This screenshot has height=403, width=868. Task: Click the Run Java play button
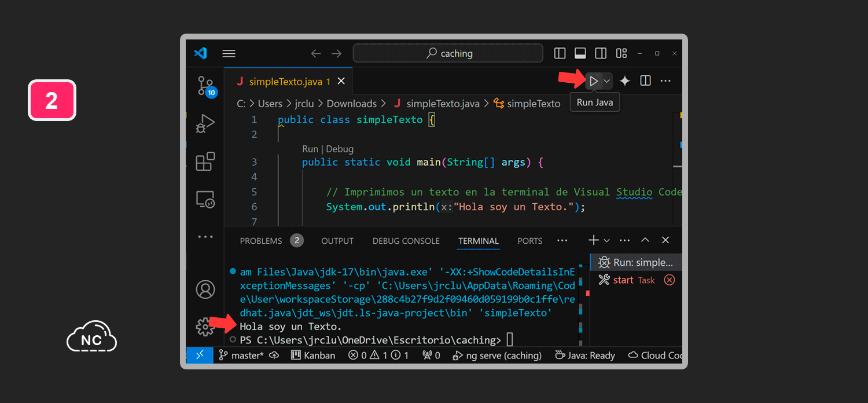(x=594, y=81)
